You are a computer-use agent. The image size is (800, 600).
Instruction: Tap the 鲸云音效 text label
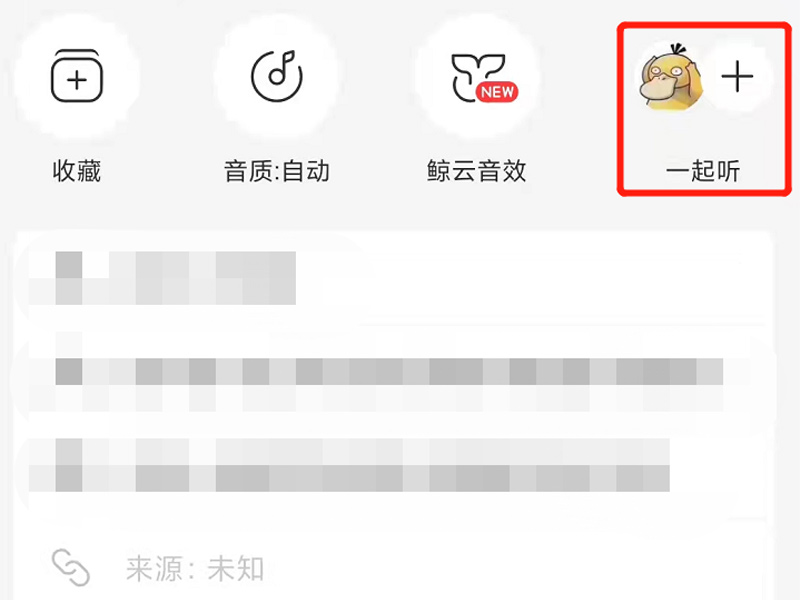tap(477, 171)
